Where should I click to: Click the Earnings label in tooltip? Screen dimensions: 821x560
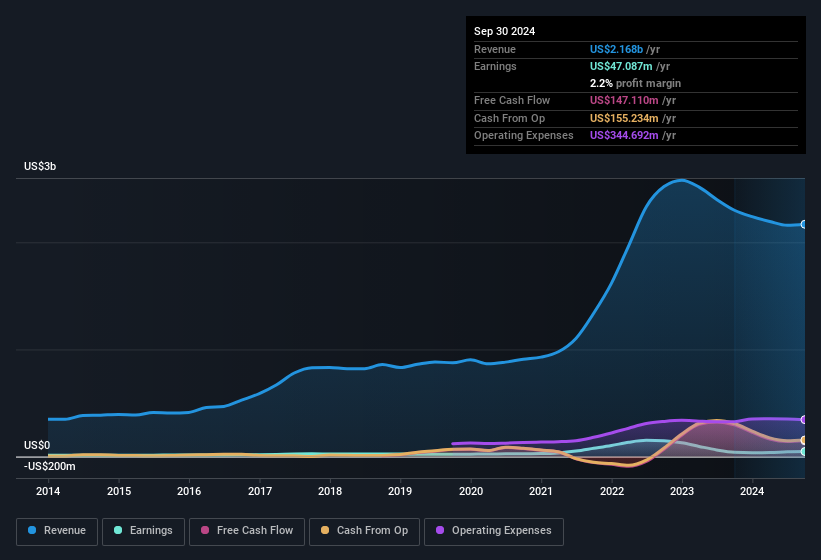(495, 66)
